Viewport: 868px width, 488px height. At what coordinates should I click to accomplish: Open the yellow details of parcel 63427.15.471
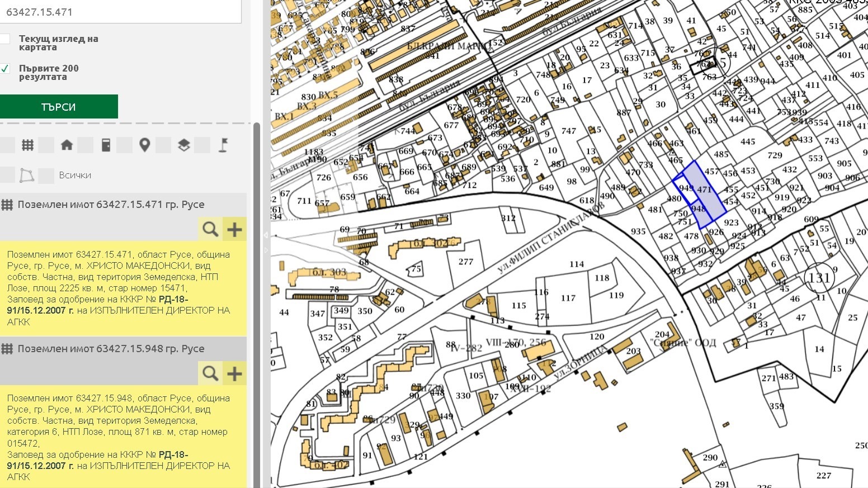tap(119, 288)
